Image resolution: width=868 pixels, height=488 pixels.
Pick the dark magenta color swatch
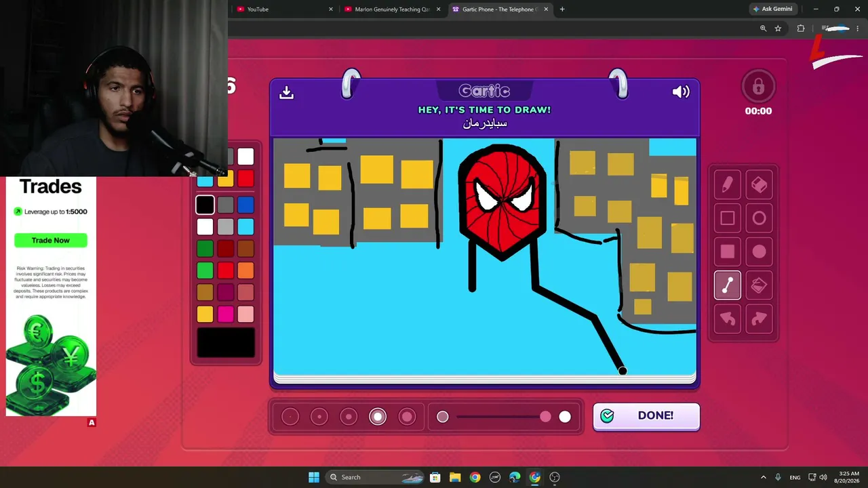point(225,292)
